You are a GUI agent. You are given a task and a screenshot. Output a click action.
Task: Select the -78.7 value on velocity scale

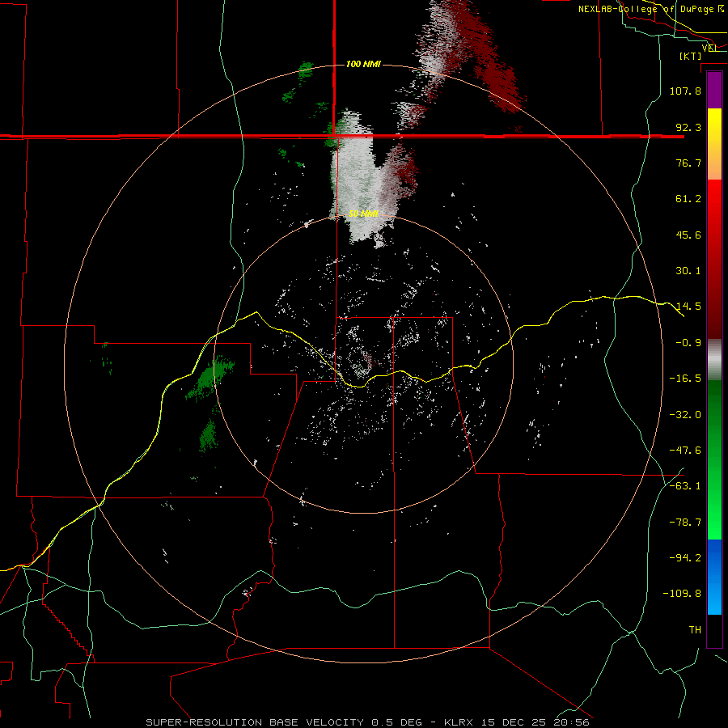(x=685, y=523)
